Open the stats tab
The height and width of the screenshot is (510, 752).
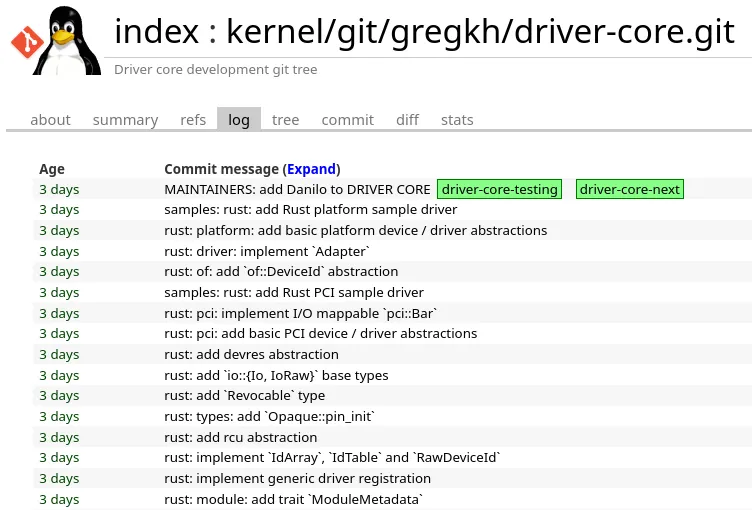click(x=457, y=120)
